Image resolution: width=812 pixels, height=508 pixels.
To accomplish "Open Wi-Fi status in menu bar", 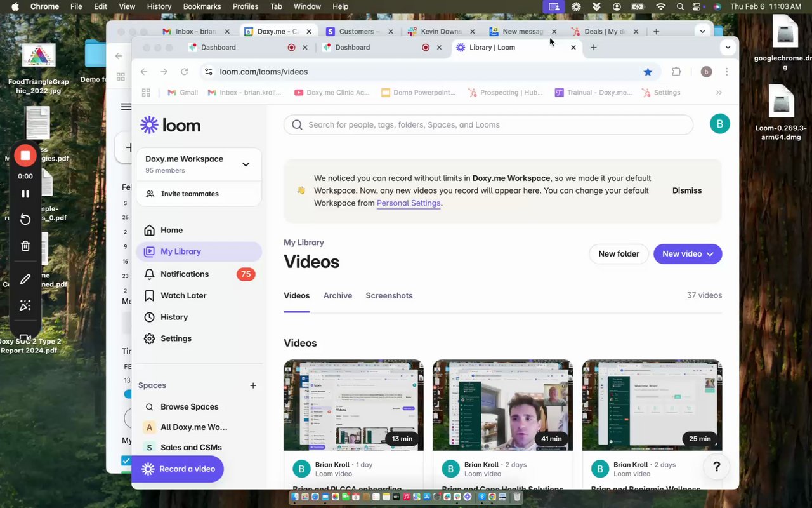I will click(x=660, y=6).
